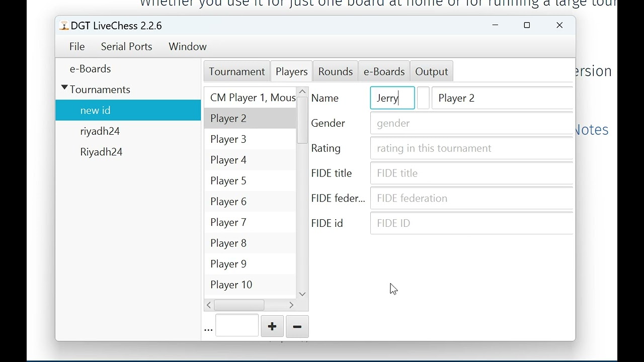The width and height of the screenshot is (644, 362).
Task: Switch to the Output tab
Action: (x=432, y=71)
